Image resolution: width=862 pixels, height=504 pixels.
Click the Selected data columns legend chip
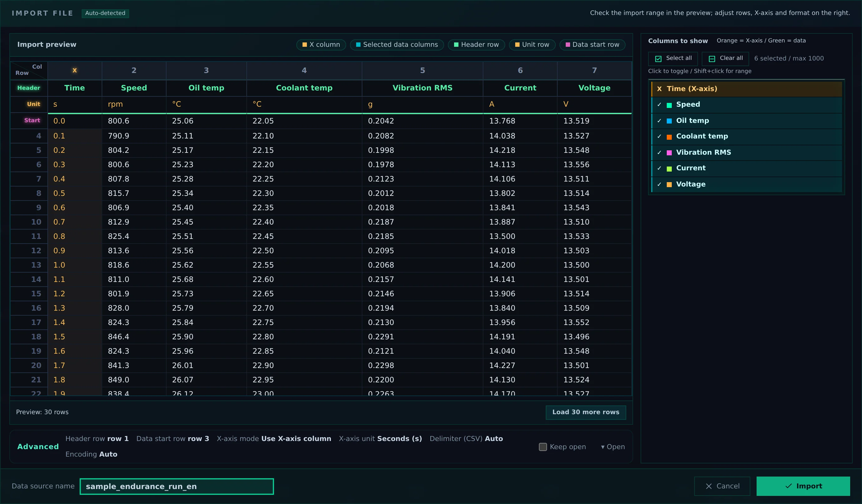[x=396, y=45]
